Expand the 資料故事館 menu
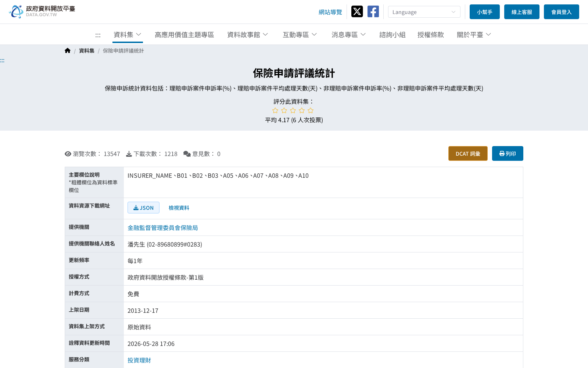The image size is (588, 368). point(248,35)
